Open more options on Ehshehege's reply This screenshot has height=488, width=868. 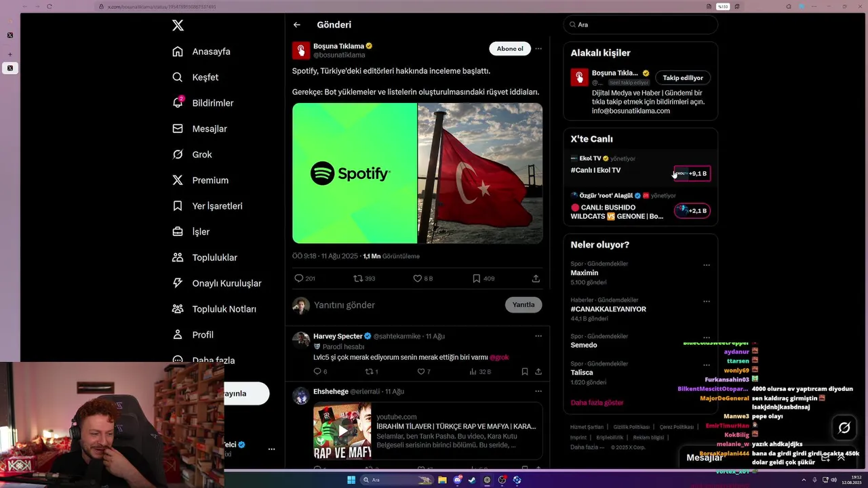(x=538, y=391)
